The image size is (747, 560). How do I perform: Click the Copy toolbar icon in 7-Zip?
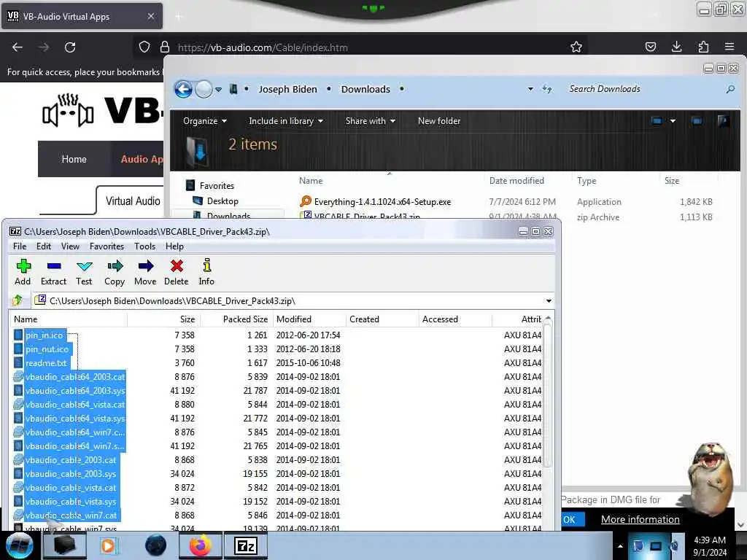[115, 272]
